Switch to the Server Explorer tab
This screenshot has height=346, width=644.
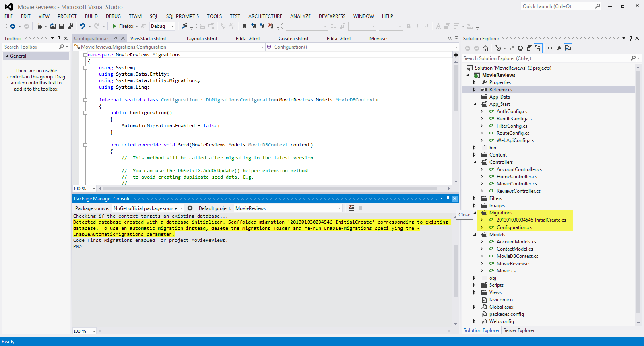tap(519, 330)
